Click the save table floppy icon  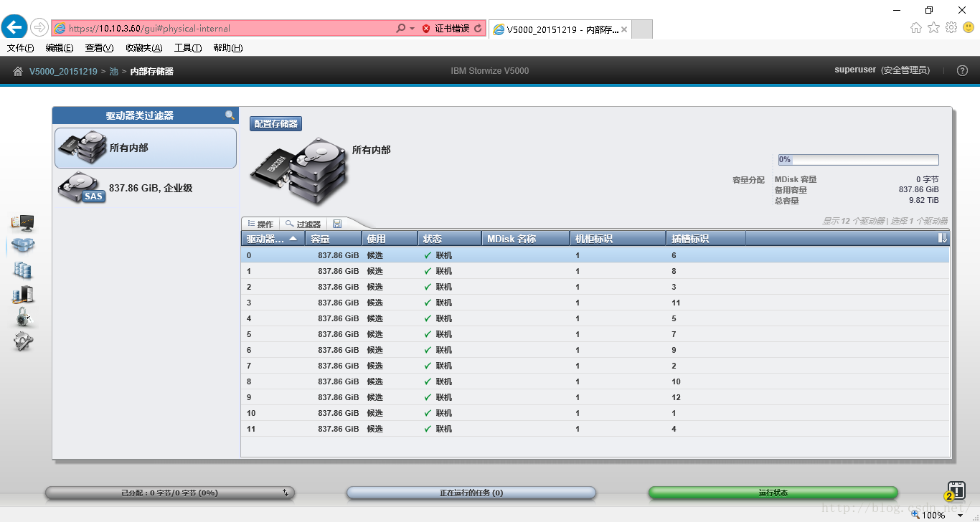(337, 224)
